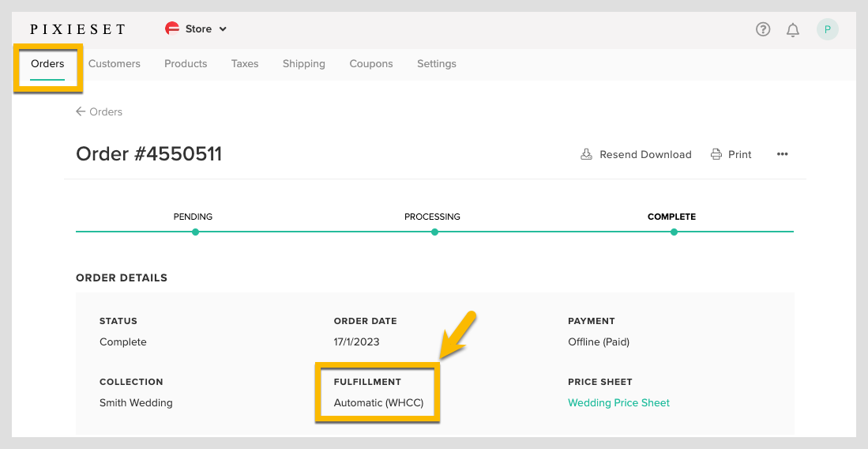Expand the Store dropdown
This screenshot has height=449, width=868.
tap(222, 29)
